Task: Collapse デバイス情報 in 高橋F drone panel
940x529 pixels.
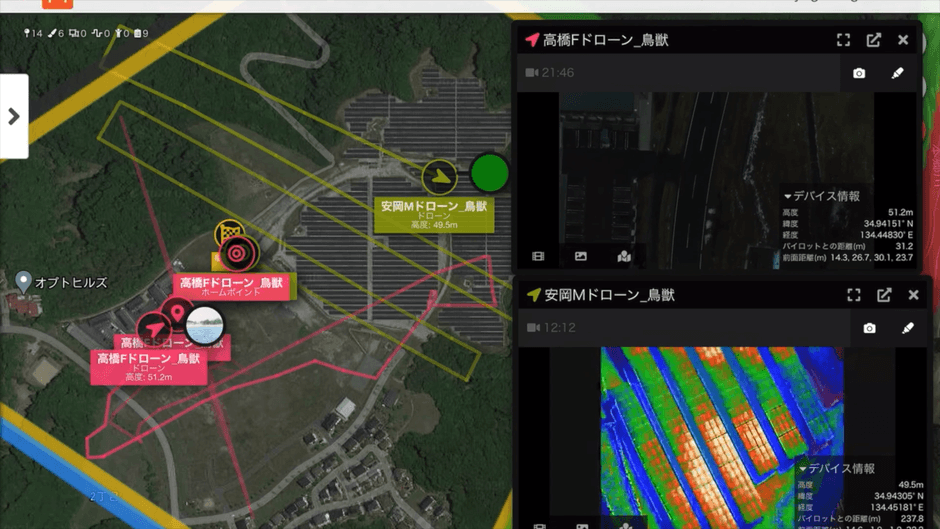Action: pyautogui.click(x=822, y=196)
